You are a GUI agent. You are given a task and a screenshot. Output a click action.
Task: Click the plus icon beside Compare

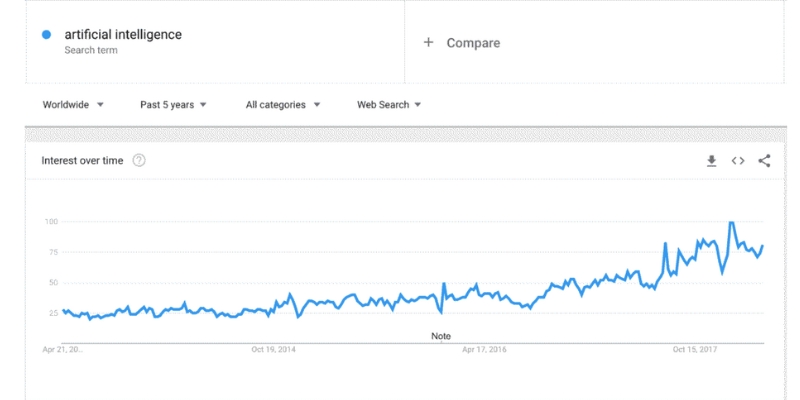pyautogui.click(x=429, y=42)
